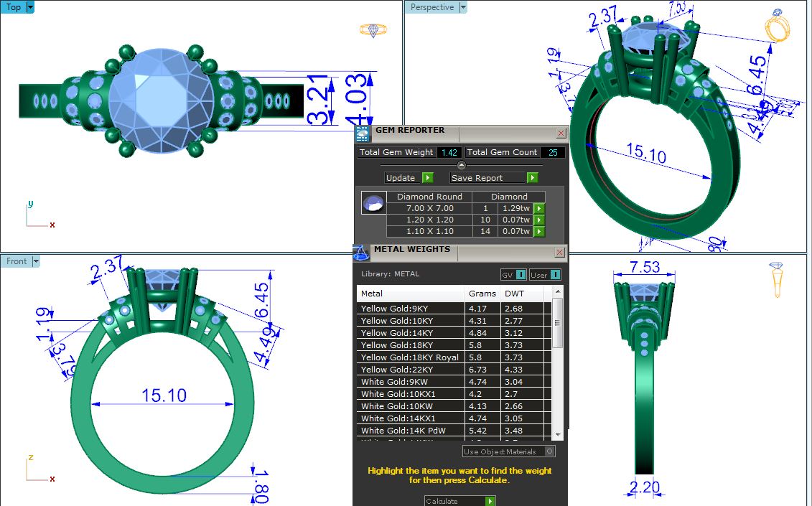Open the Top viewport dropdown menu

(29, 7)
